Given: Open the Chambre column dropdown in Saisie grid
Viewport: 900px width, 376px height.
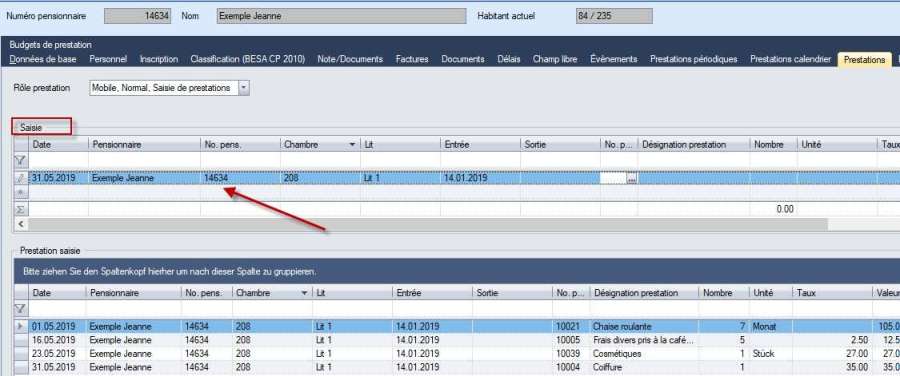Looking at the screenshot, I should pyautogui.click(x=352, y=145).
